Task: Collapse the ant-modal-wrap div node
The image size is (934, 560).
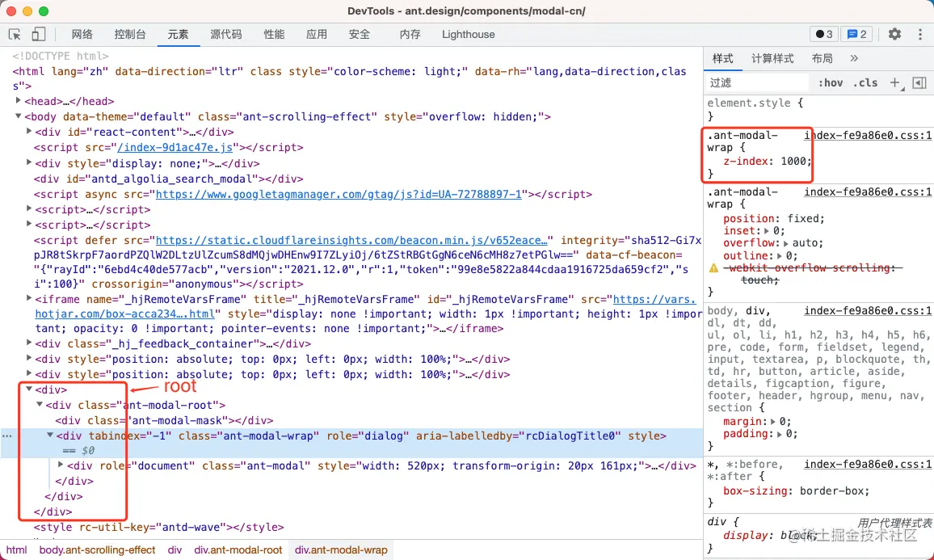Action: click(x=51, y=436)
